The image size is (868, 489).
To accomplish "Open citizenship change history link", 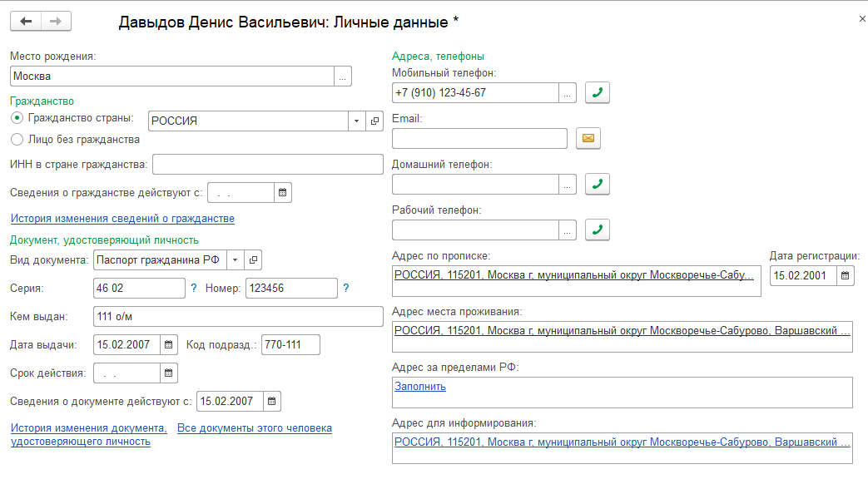I will click(122, 219).
